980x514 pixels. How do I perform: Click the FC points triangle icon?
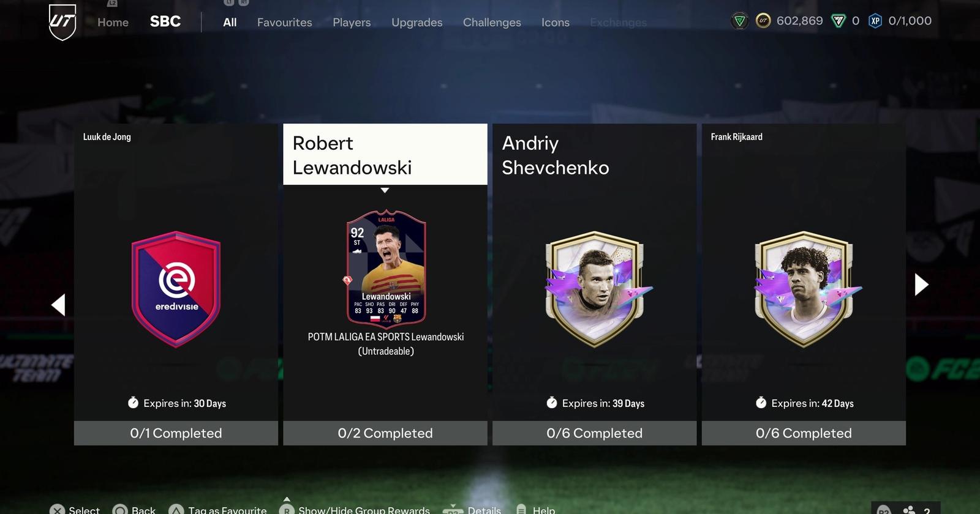pos(838,21)
